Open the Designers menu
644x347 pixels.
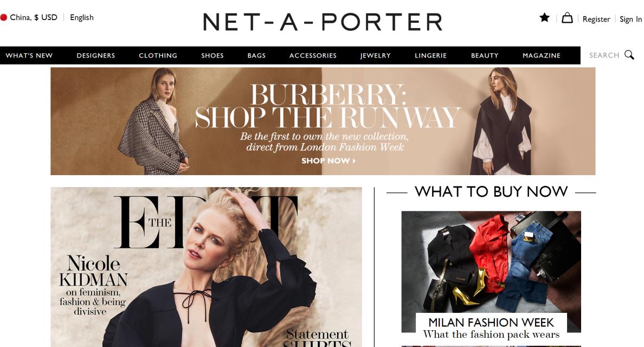coord(96,55)
